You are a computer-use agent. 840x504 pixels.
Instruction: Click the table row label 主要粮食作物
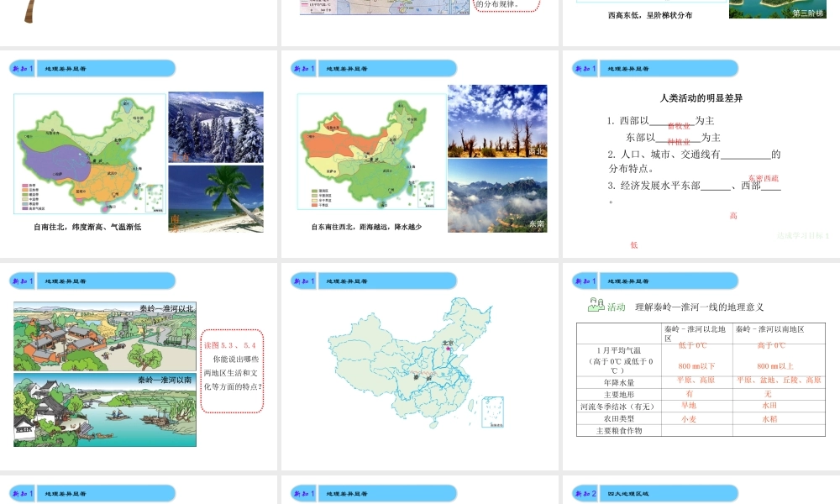coord(619,431)
